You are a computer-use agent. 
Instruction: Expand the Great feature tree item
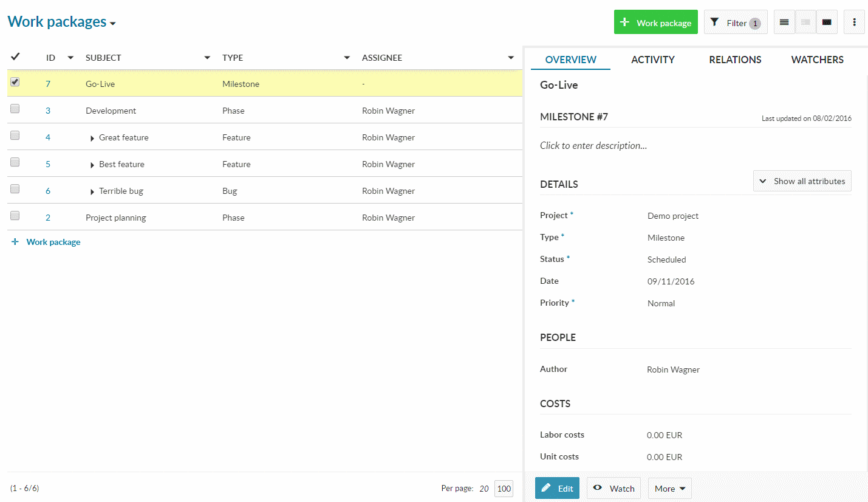click(91, 137)
